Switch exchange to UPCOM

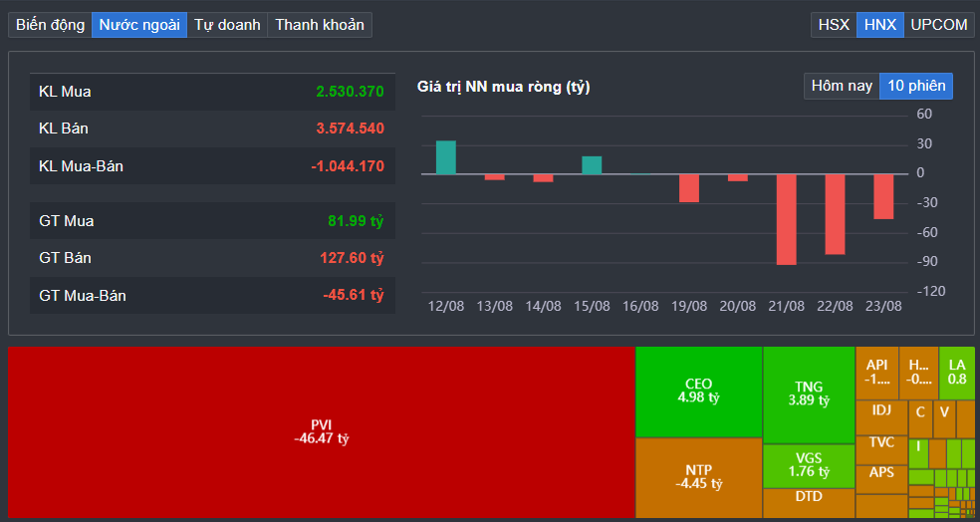[x=939, y=25]
